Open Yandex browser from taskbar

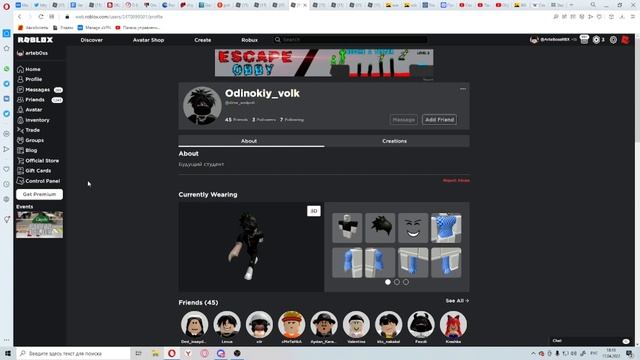[x=188, y=353]
